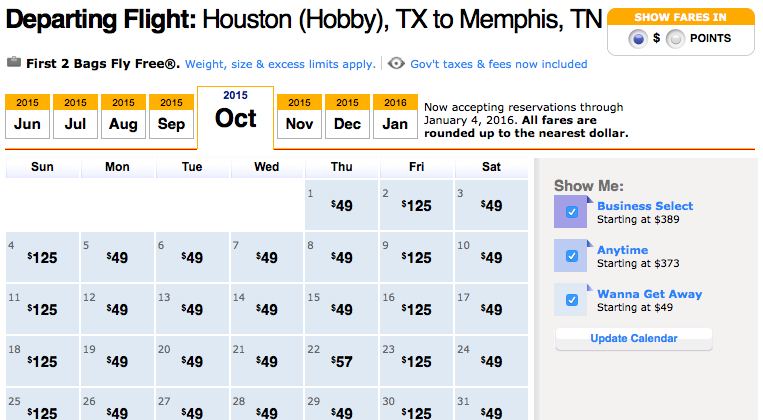Open the Nov 2015 month tab

click(299, 116)
